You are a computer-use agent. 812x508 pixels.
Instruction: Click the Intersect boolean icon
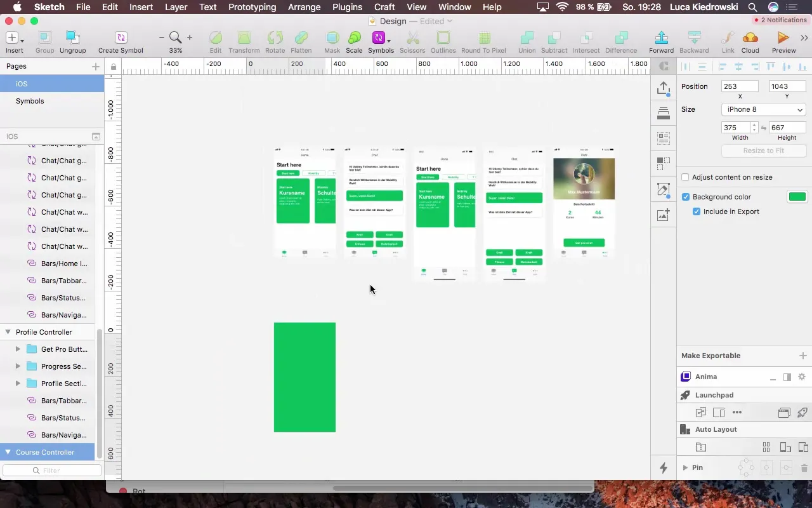(586, 37)
